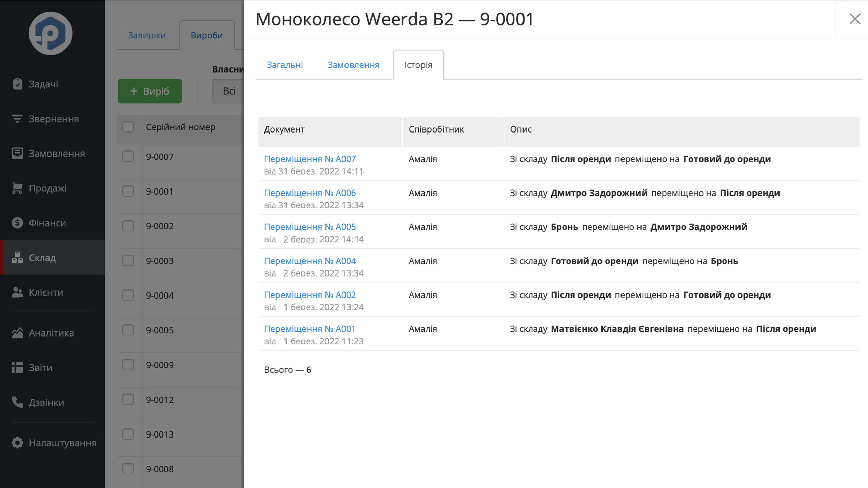Click the Продажі cart icon
The width and height of the screenshot is (868, 488).
coord(17,188)
